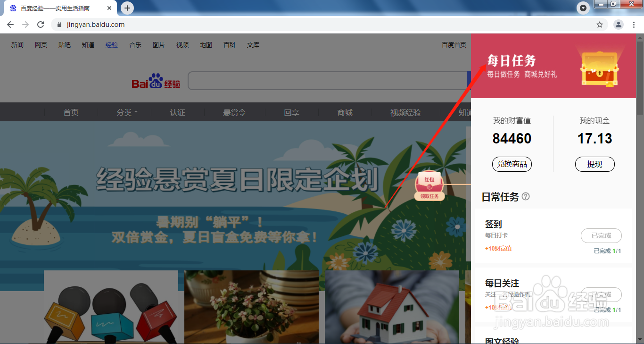644x344 pixels.
Task: Open the 视频 link in the top bar
Action: click(182, 45)
